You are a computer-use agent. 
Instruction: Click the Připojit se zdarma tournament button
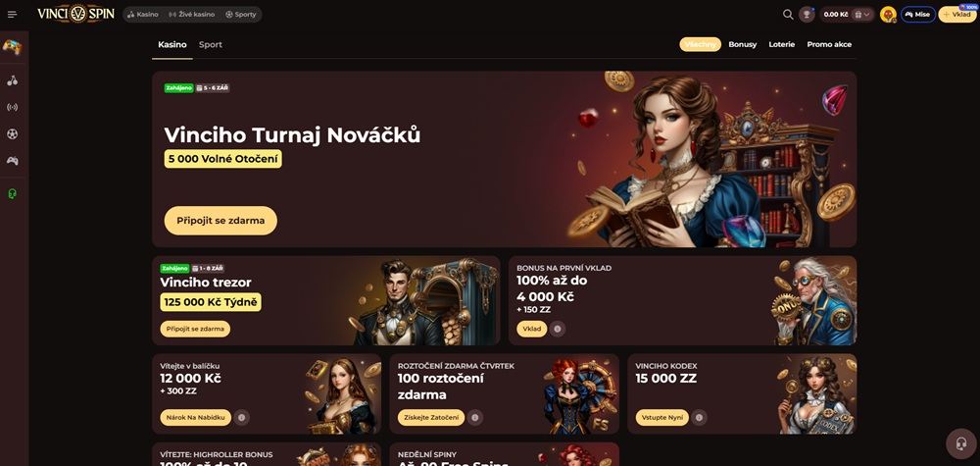tap(220, 221)
